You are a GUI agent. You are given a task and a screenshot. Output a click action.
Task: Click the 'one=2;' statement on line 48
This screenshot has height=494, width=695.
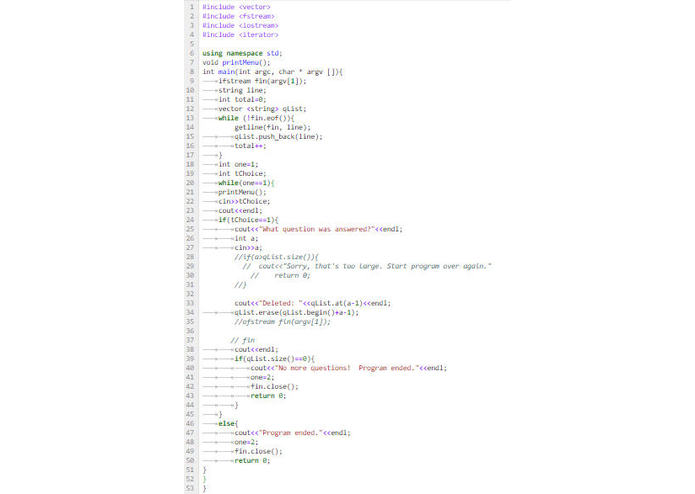point(246,442)
